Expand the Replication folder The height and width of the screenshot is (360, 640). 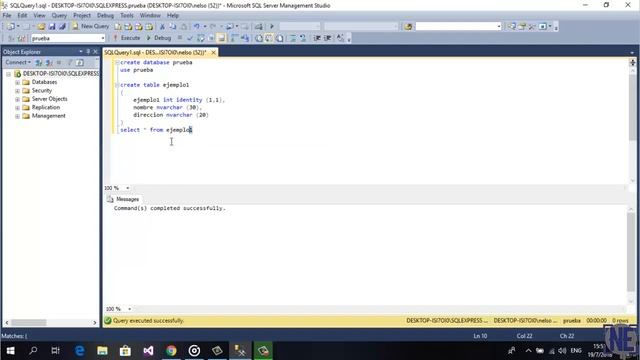click(x=17, y=108)
